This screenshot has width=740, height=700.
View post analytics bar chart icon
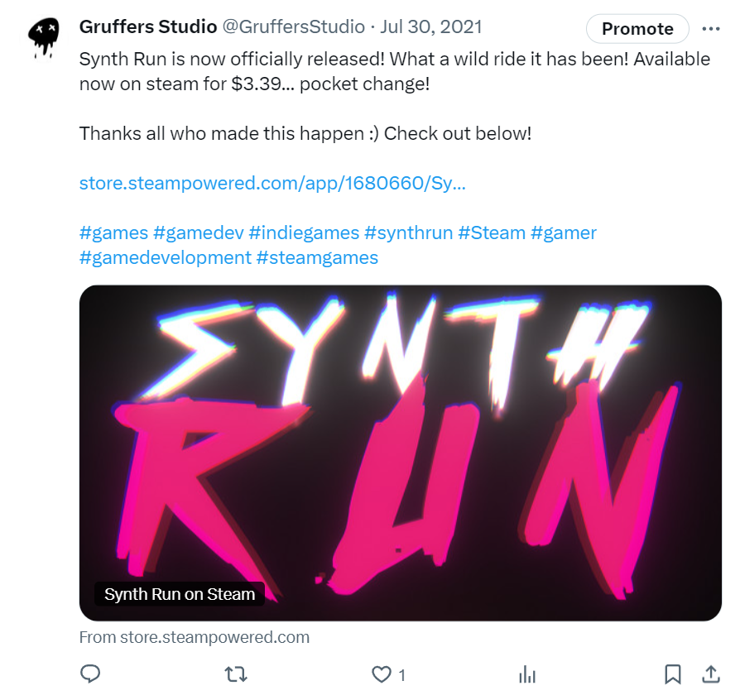[x=527, y=674]
